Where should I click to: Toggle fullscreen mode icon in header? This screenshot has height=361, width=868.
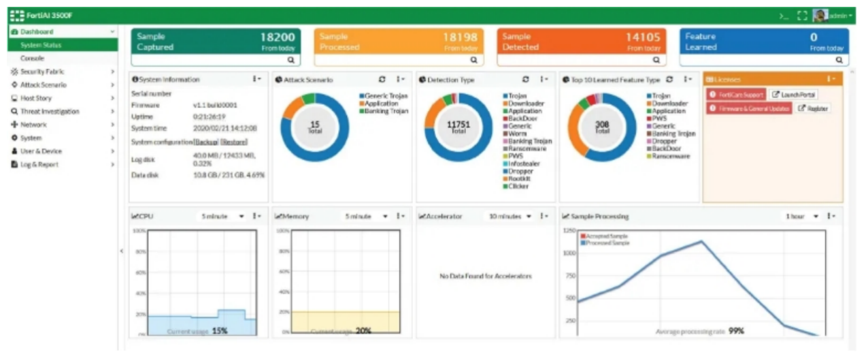(x=801, y=15)
